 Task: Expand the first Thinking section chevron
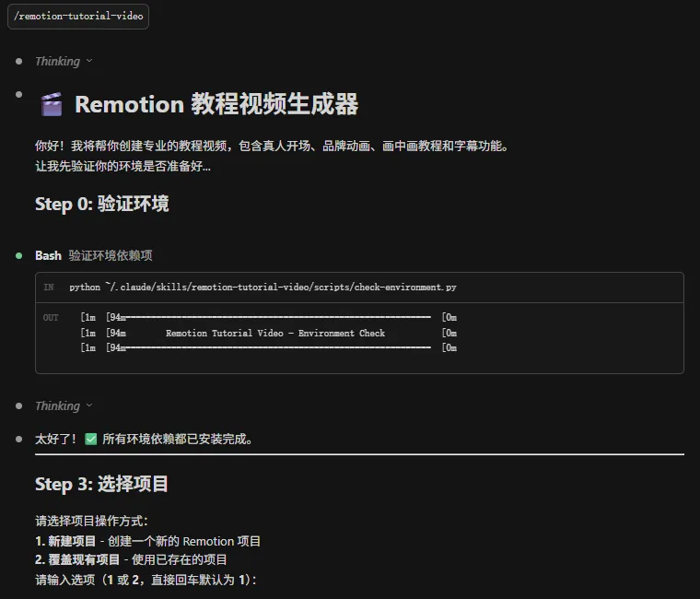89,61
